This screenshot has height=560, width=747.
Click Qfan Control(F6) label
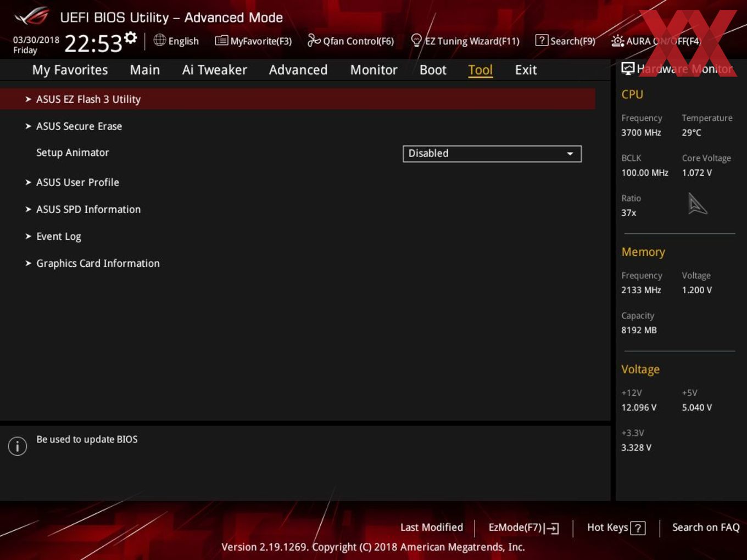(359, 41)
